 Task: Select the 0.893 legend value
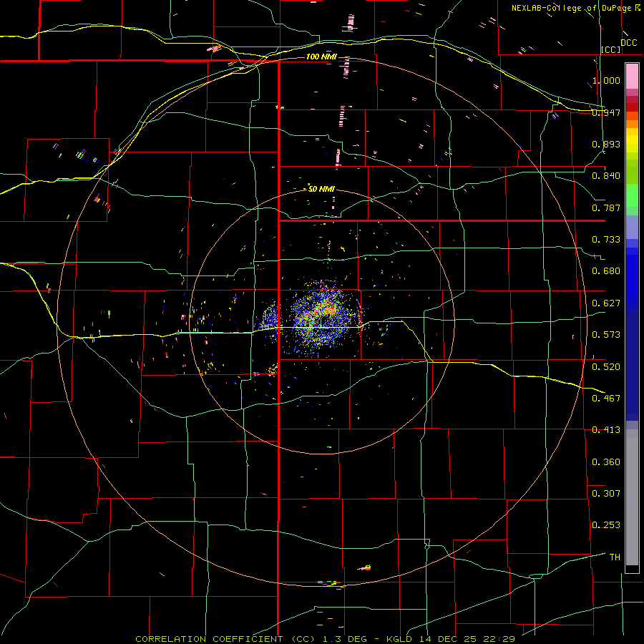tap(606, 144)
